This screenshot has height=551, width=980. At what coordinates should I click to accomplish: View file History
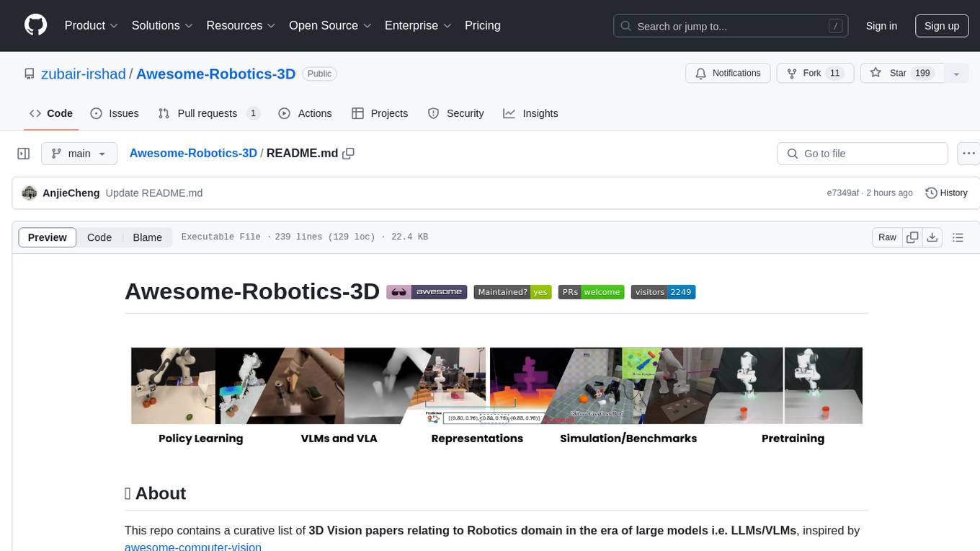[x=946, y=193]
